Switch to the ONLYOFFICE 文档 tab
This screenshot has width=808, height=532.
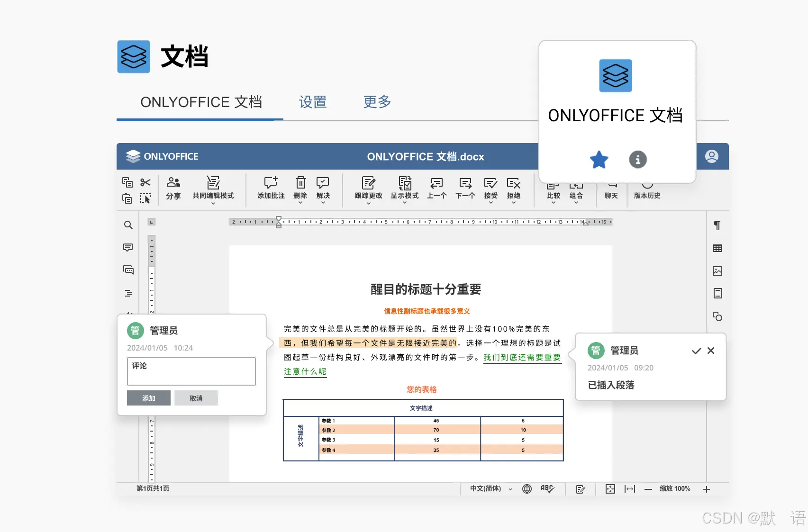point(201,102)
